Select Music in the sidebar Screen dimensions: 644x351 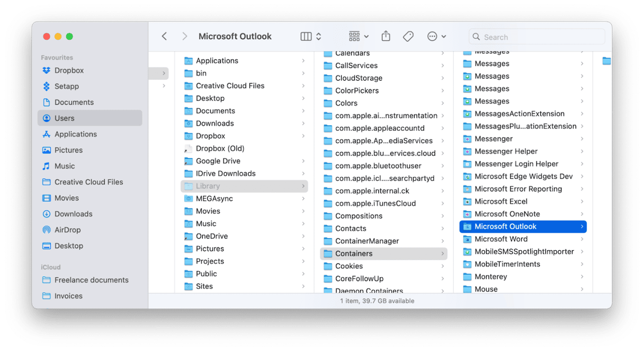(x=65, y=166)
